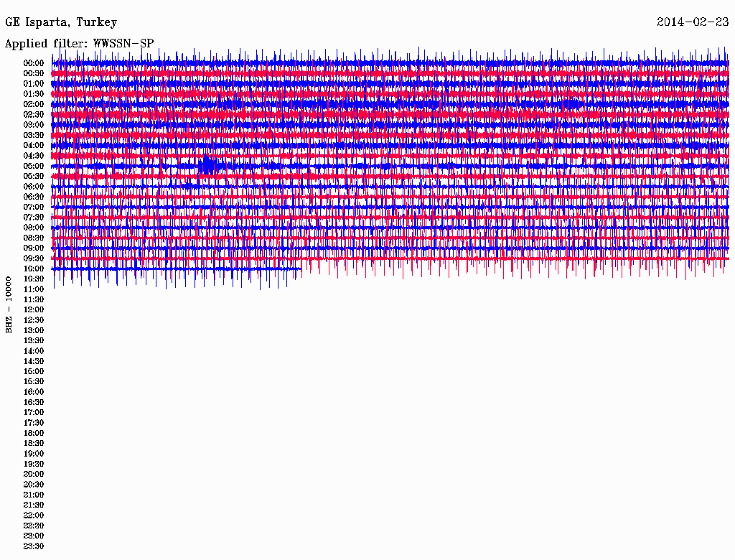Select the 11:00 time label
The width and height of the screenshot is (735, 560).
coord(34,289)
